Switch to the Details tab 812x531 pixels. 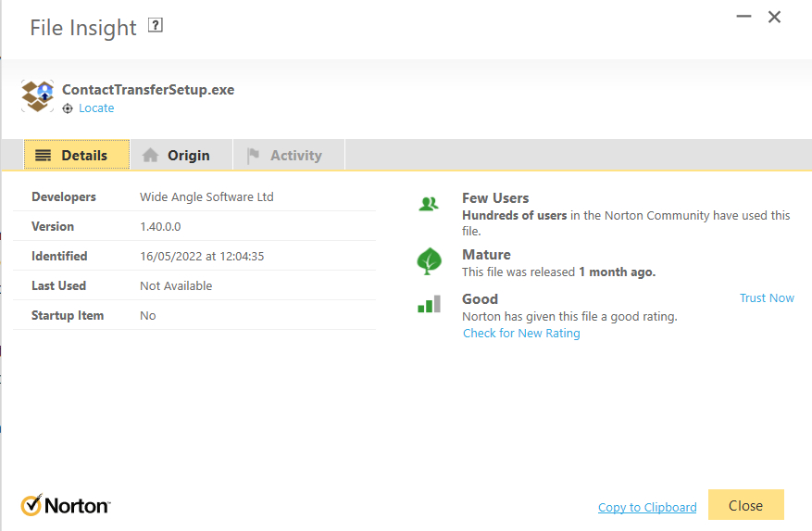click(77, 155)
